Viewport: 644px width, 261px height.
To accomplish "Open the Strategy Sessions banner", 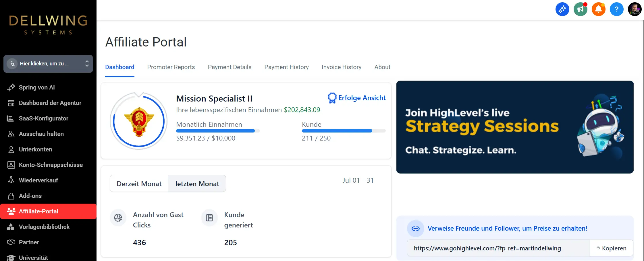I will click(x=515, y=127).
